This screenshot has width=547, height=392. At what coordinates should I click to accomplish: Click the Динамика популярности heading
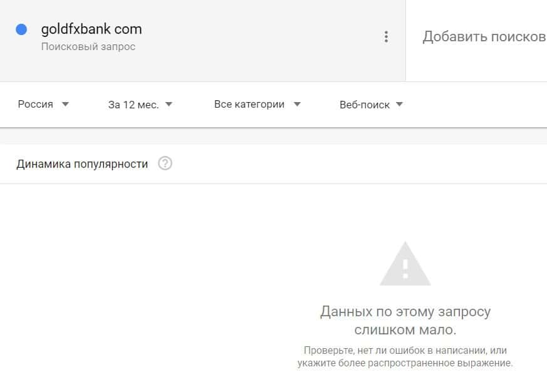[82, 164]
